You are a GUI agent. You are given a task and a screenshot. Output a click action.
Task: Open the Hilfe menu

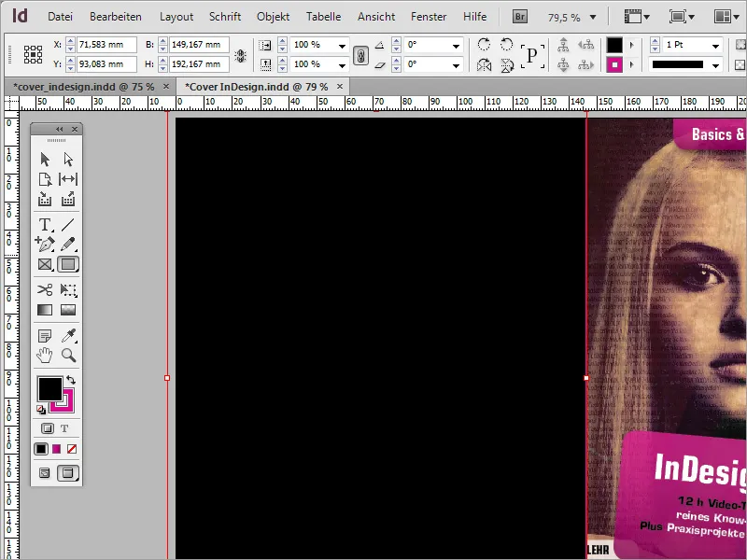tap(474, 17)
